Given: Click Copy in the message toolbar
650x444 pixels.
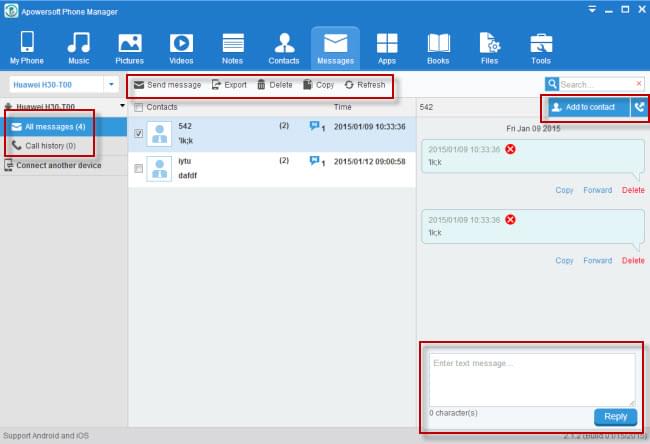Looking at the screenshot, I should tap(318, 85).
